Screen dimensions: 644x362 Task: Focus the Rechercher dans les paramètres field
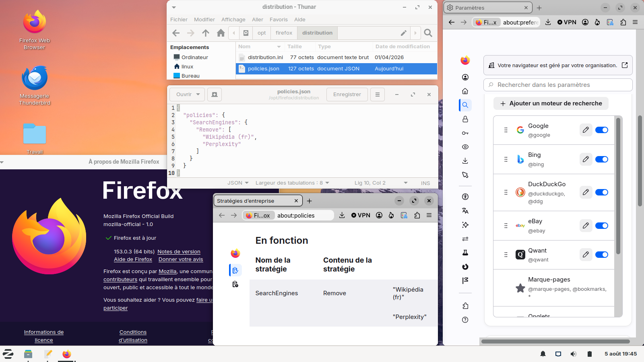[x=558, y=85]
